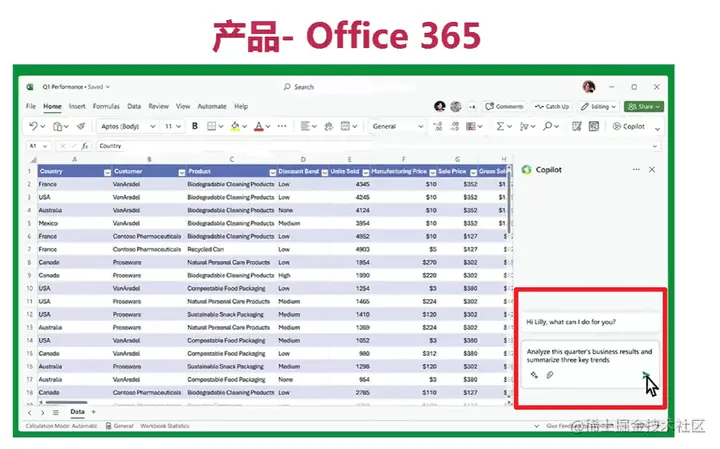Open the File menu
This screenshot has height=449, width=720.
pyautogui.click(x=31, y=106)
